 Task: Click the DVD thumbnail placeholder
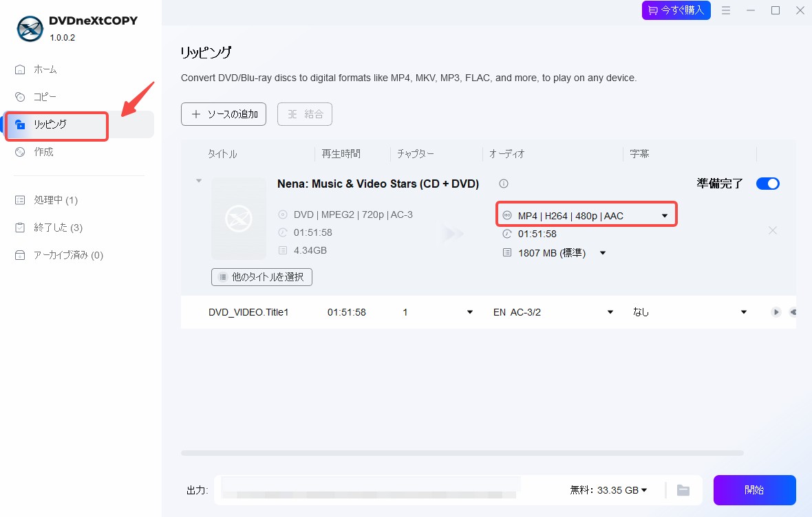[x=239, y=219]
